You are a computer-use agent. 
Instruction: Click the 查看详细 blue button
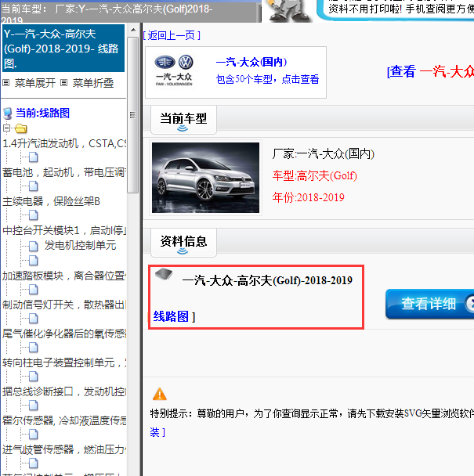[429, 304]
